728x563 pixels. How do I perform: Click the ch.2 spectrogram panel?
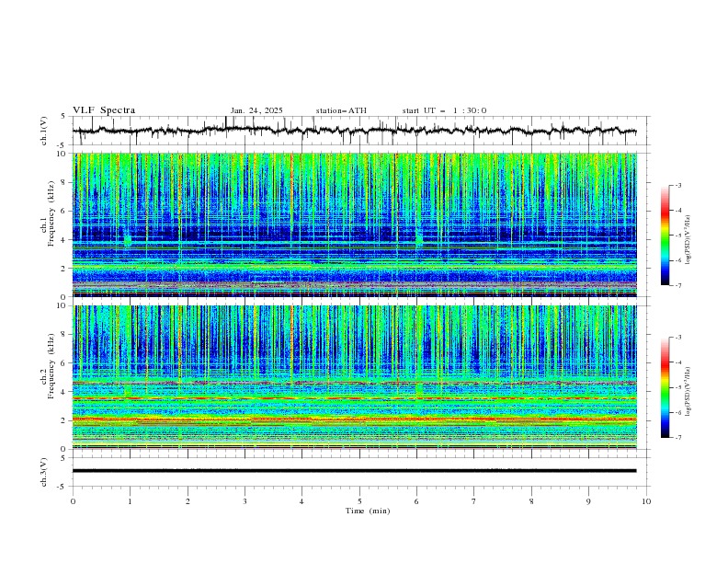click(355, 377)
